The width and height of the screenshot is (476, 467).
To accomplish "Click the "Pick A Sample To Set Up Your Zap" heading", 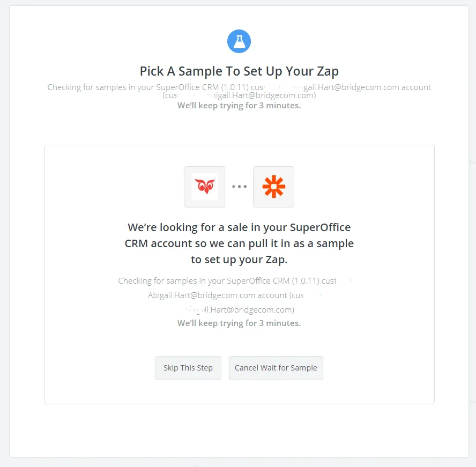I will (239, 71).
